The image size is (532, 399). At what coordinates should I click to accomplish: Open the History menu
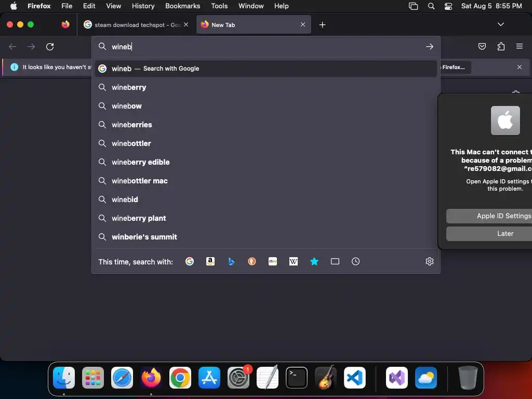click(x=143, y=6)
